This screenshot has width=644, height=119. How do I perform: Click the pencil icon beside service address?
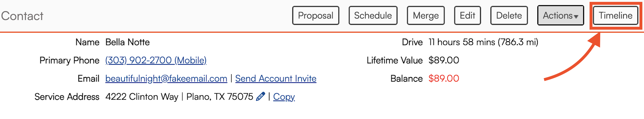coord(260,96)
